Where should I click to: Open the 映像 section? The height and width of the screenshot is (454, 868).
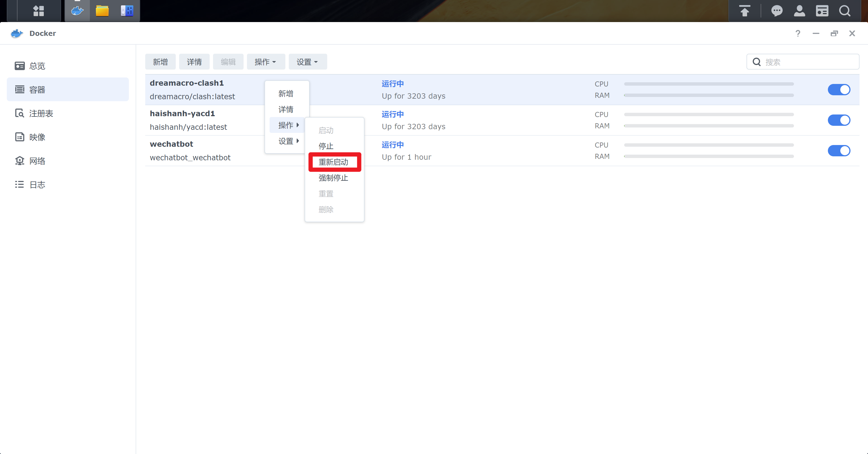point(68,137)
